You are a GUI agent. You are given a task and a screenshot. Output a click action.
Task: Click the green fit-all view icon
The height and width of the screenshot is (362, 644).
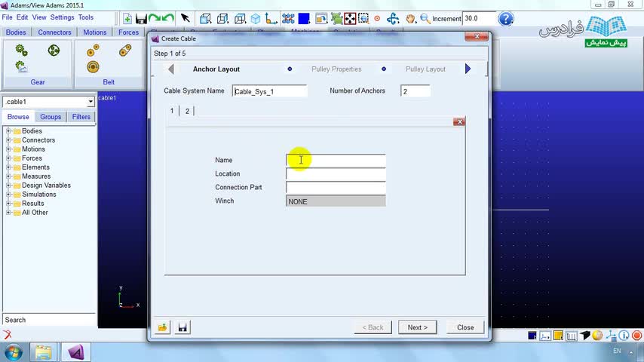click(336, 19)
